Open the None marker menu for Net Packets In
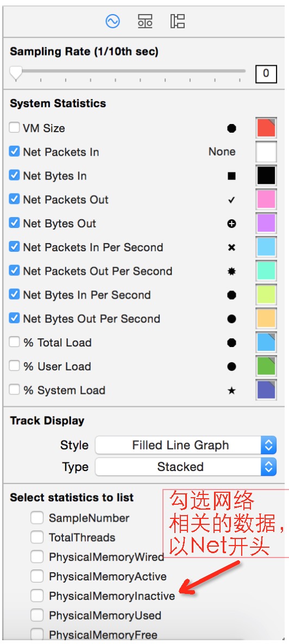 222,152
